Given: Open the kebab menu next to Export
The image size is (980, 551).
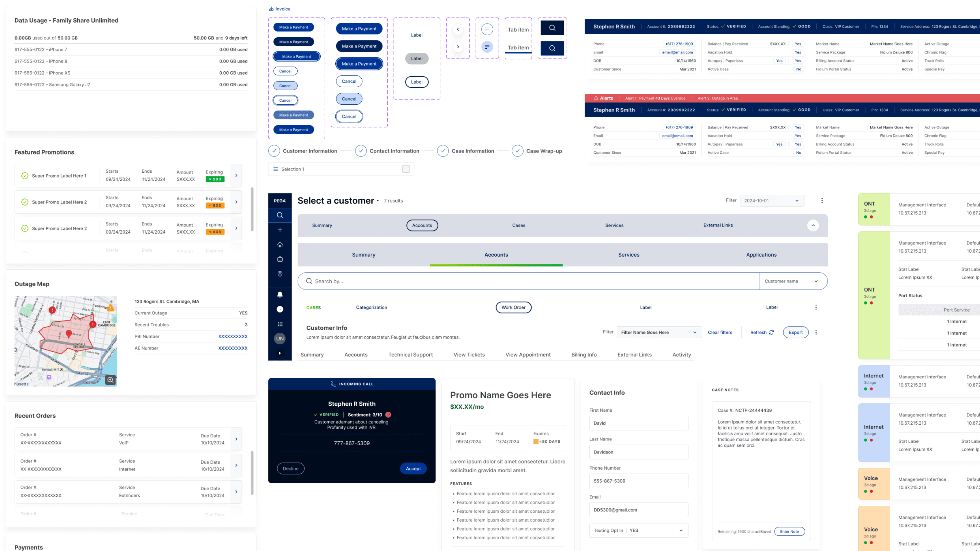Looking at the screenshot, I should coord(816,332).
